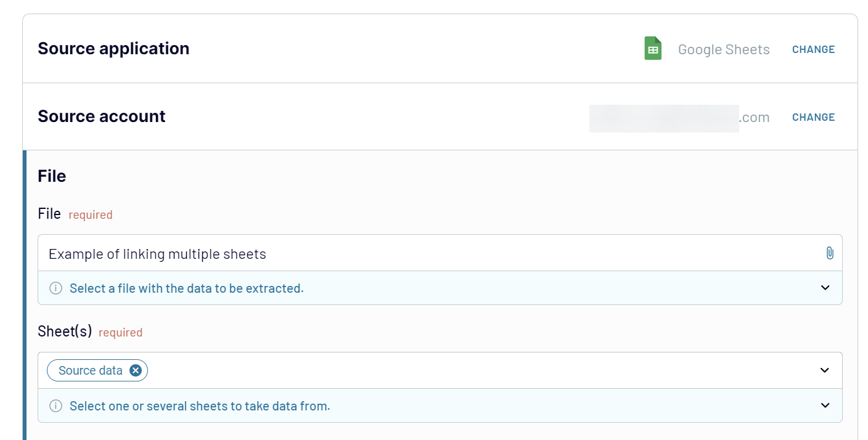
Task: Click 'Select one or several sheets' hint
Action: (x=200, y=406)
